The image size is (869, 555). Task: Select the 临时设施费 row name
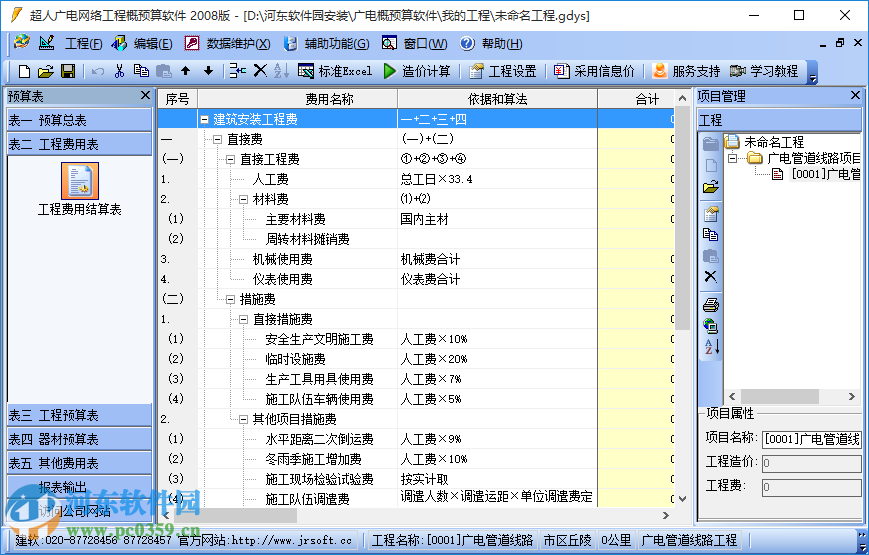(x=295, y=359)
